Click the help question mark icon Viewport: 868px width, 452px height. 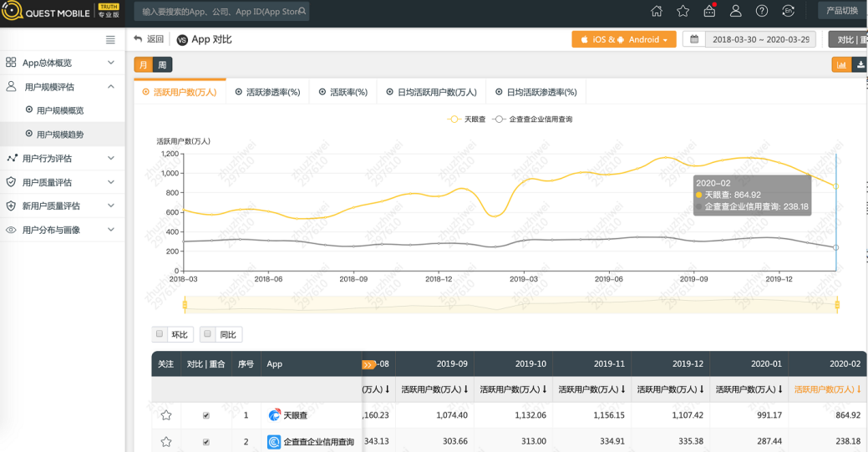pos(761,11)
